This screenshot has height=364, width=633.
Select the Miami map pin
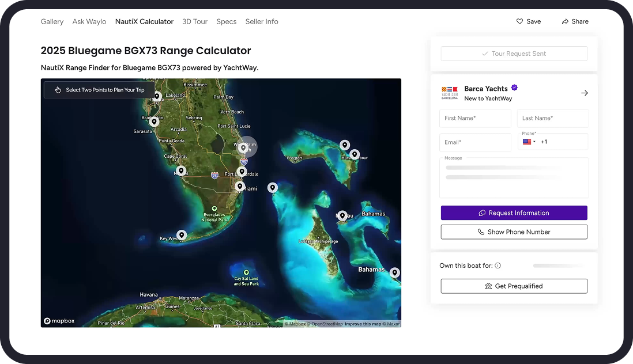[240, 186]
